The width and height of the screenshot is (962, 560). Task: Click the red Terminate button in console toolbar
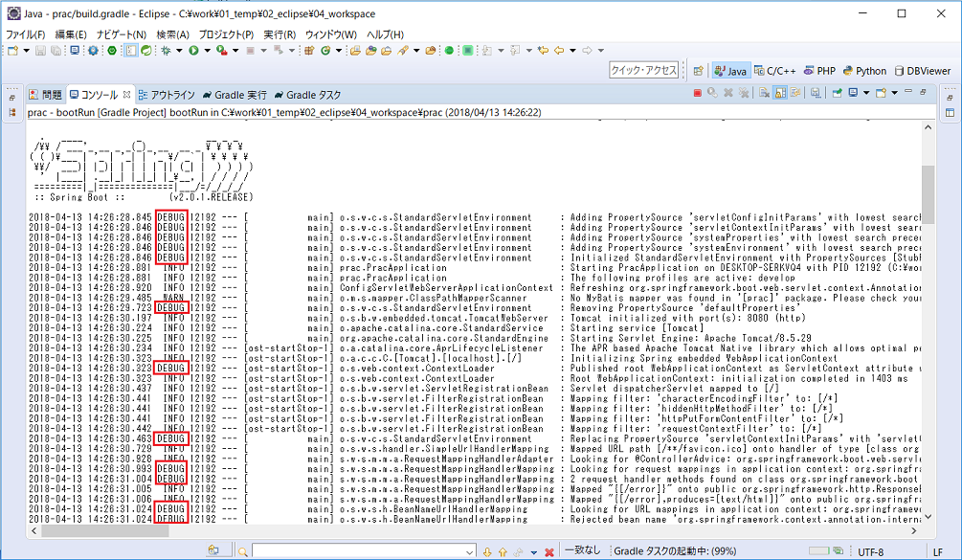698,93
